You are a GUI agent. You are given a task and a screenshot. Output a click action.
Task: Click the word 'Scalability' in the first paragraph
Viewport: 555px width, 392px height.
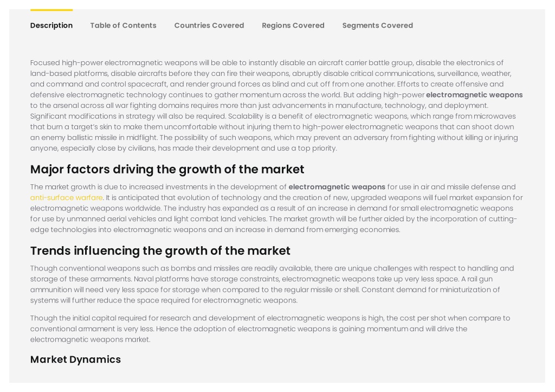(x=246, y=116)
